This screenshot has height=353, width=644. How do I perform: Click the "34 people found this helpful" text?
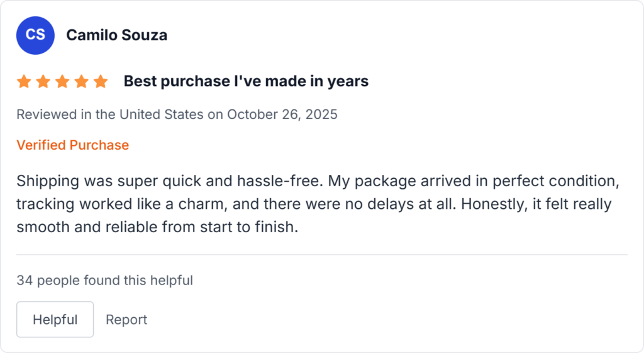coord(104,280)
